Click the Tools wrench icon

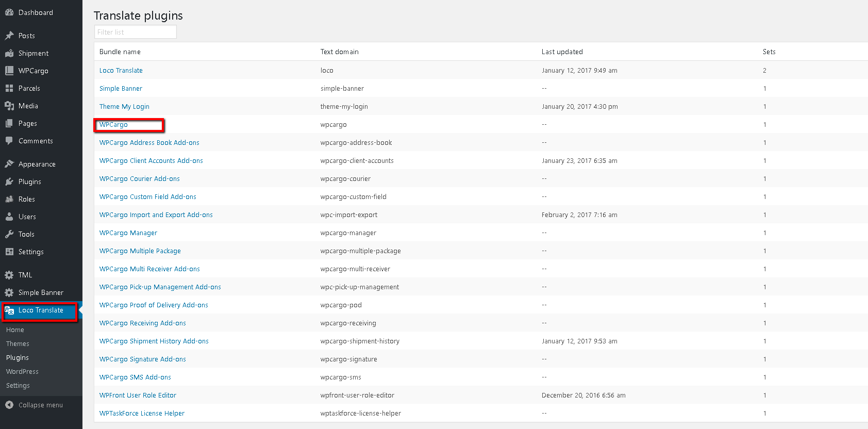(9, 234)
